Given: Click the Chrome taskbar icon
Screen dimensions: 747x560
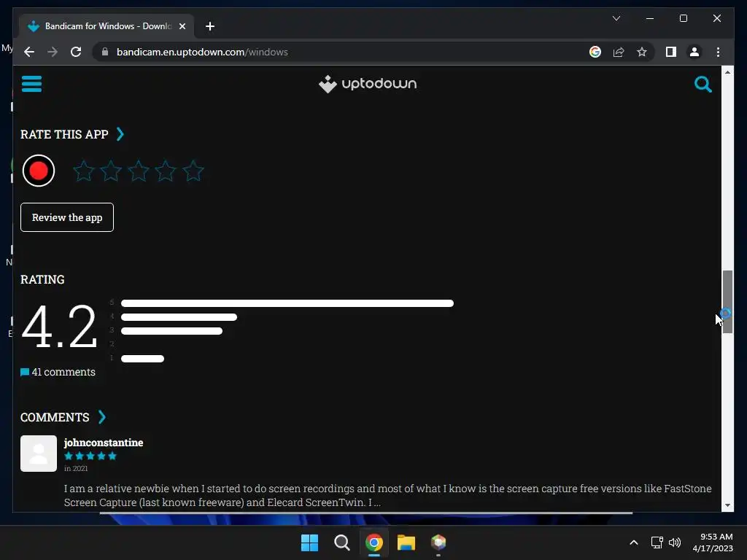Looking at the screenshot, I should pyautogui.click(x=374, y=542).
